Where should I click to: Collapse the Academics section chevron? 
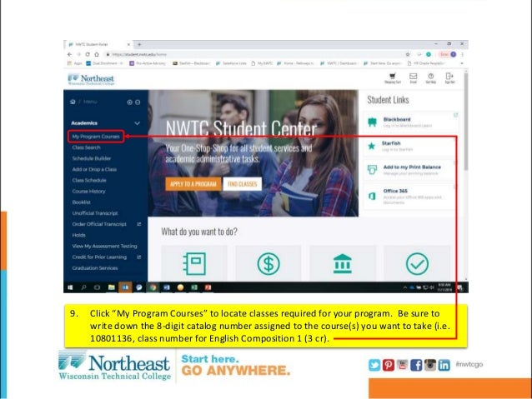[x=137, y=123]
